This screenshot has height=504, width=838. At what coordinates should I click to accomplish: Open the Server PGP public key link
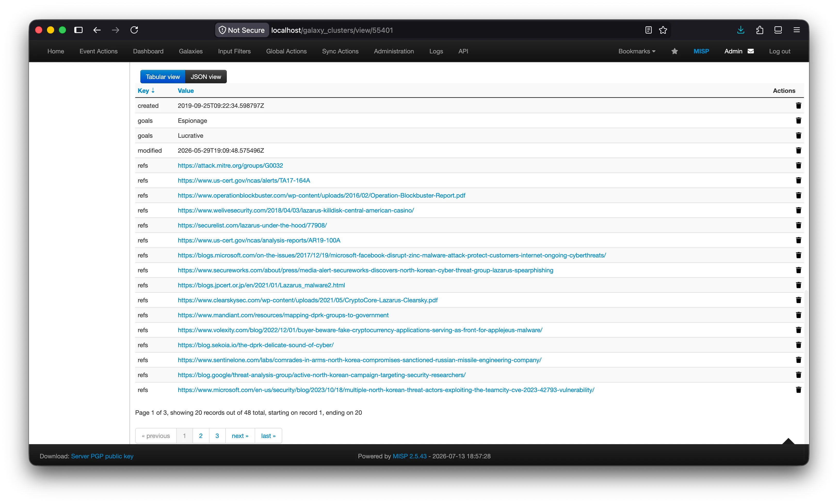pos(102,456)
